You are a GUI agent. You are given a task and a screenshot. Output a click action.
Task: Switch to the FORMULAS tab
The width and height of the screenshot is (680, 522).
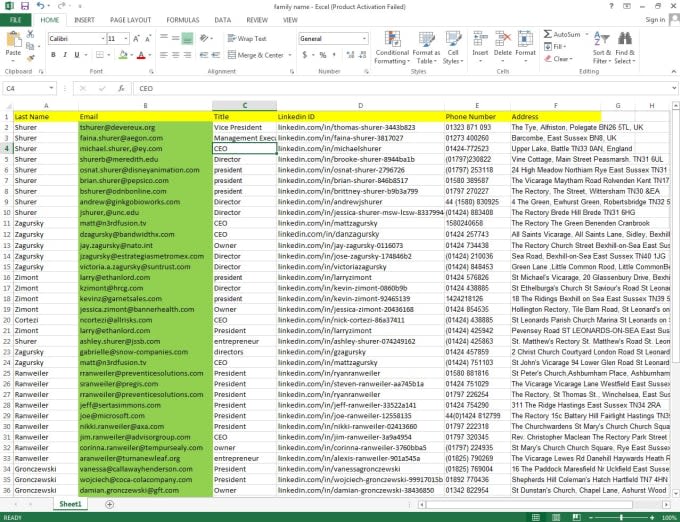183,20
